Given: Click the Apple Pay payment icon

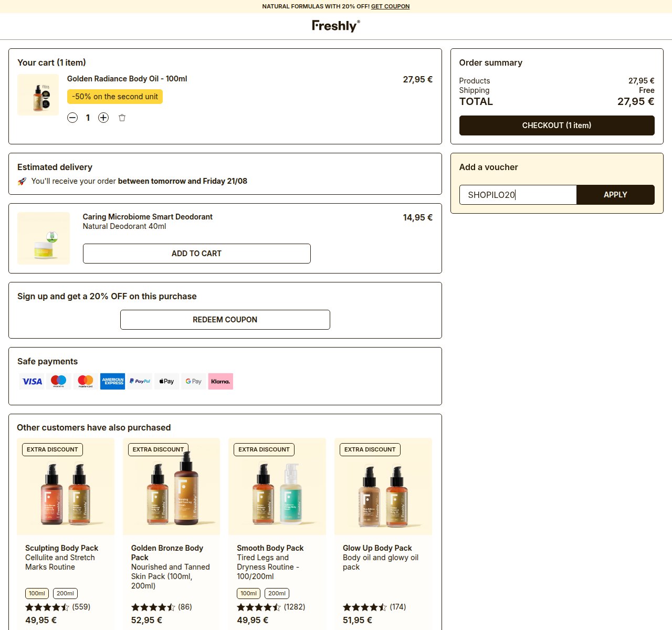Looking at the screenshot, I should click(166, 381).
